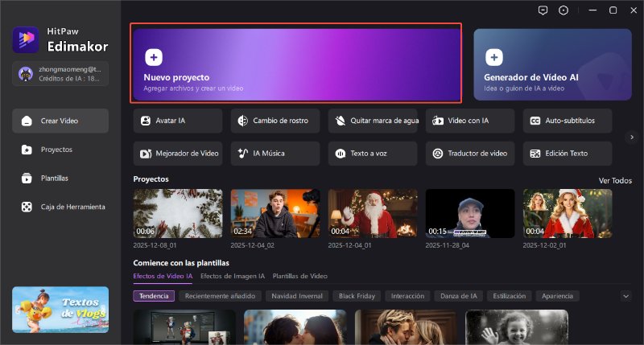Click the Edición Texto icon
Image resolution: width=644 pixels, height=345 pixels.
click(x=535, y=154)
